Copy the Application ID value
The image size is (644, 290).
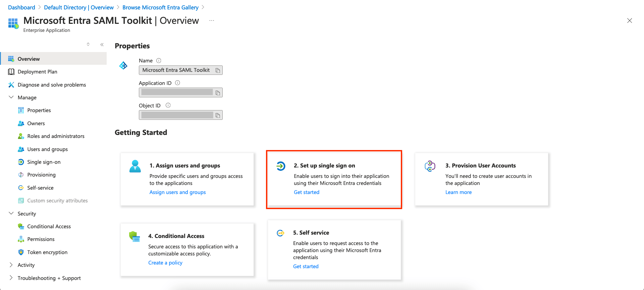pos(218,93)
